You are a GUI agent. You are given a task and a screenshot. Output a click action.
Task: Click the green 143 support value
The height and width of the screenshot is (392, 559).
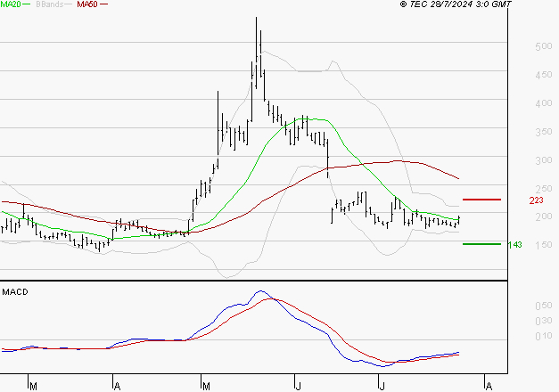point(514,245)
